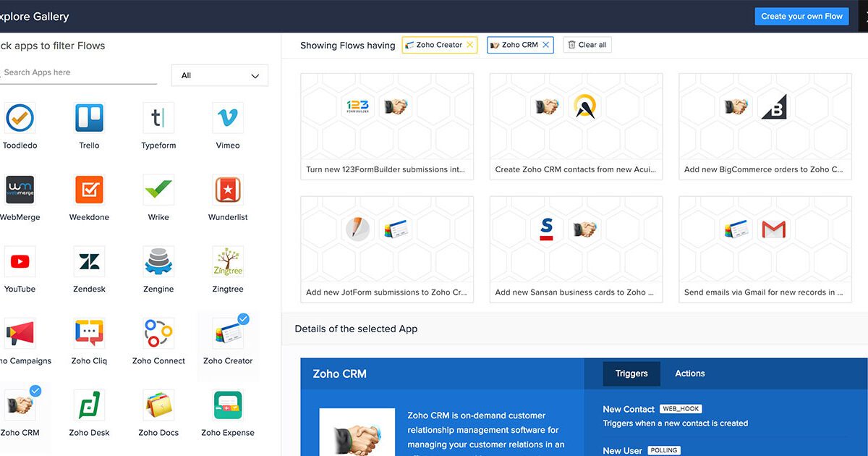This screenshot has width=868, height=456.
Task: Remove the Zoho CRM filter tag
Action: click(x=546, y=45)
